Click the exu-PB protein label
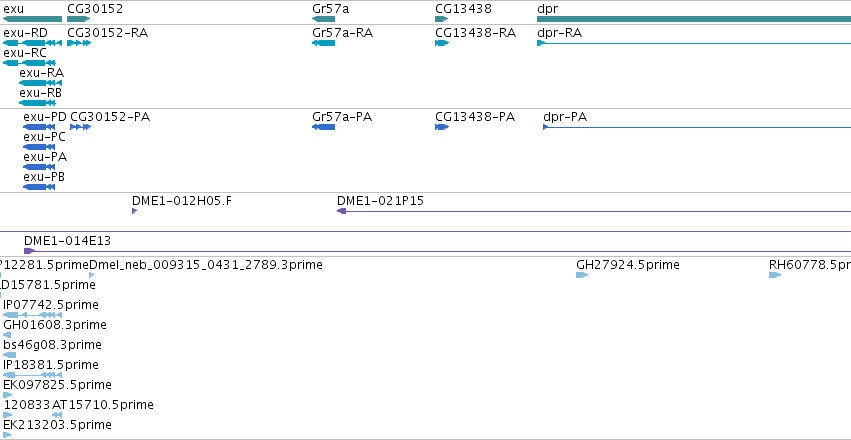Viewport: 851px width, 440px height. 45,177
